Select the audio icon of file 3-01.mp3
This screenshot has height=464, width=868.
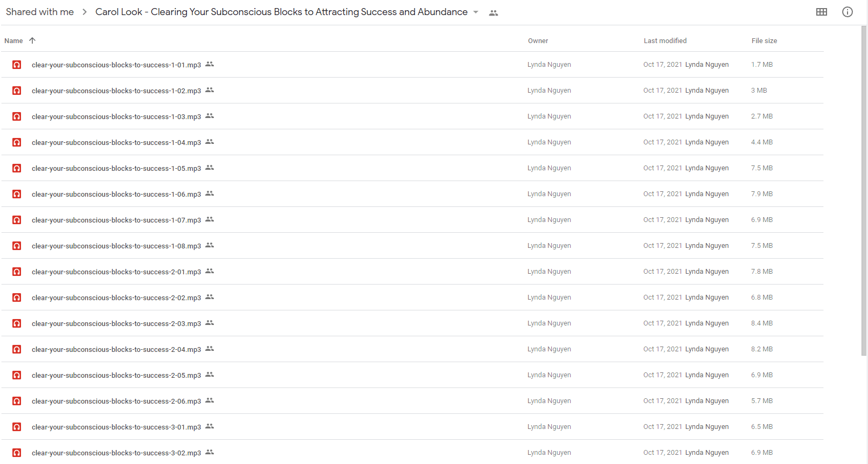[x=17, y=427]
